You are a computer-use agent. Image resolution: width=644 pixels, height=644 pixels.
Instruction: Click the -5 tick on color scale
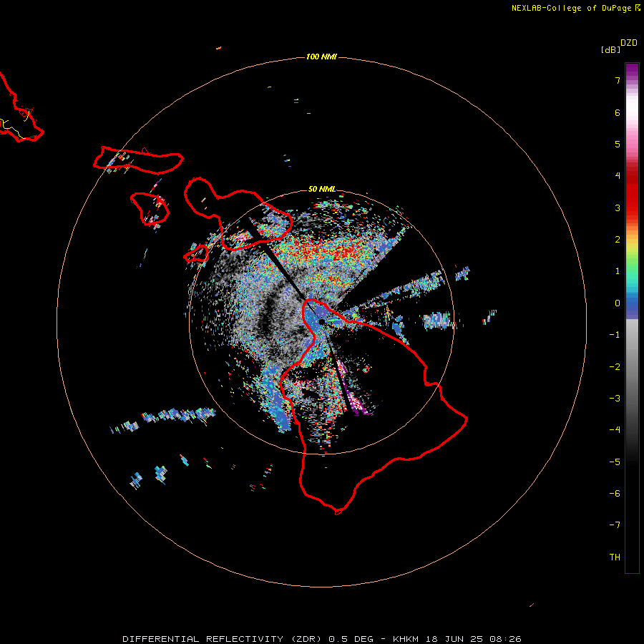point(615,462)
